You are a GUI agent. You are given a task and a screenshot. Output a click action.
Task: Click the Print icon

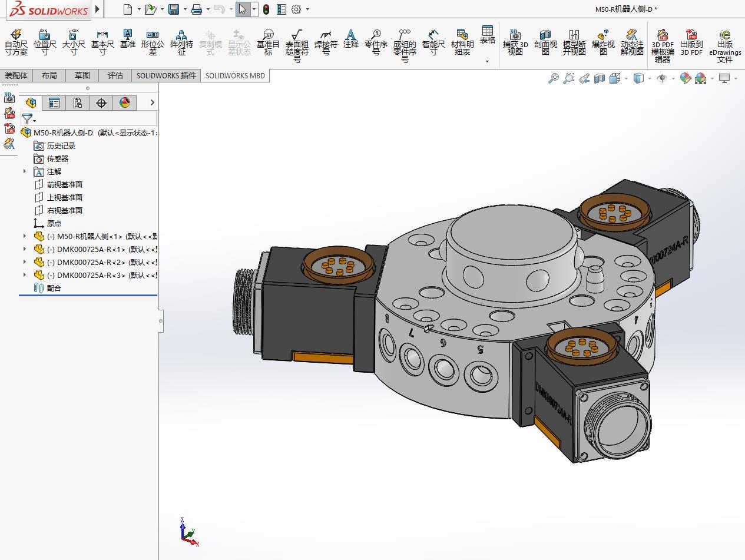(x=197, y=9)
